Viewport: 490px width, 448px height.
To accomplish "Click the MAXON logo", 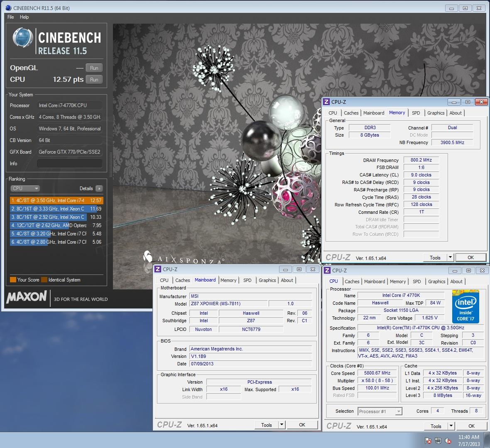I will tap(27, 297).
